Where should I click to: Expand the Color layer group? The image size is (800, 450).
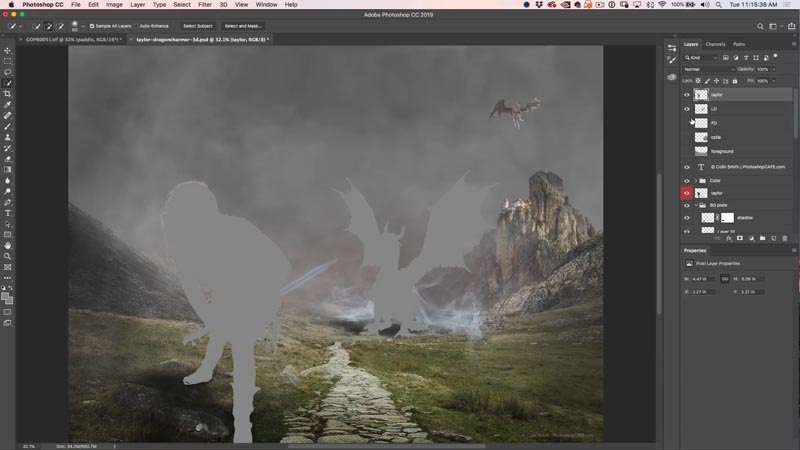695,181
